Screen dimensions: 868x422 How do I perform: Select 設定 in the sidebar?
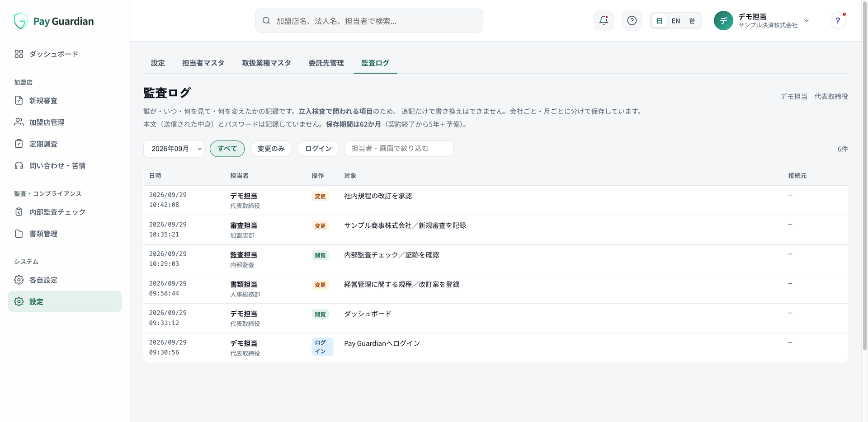(x=65, y=301)
